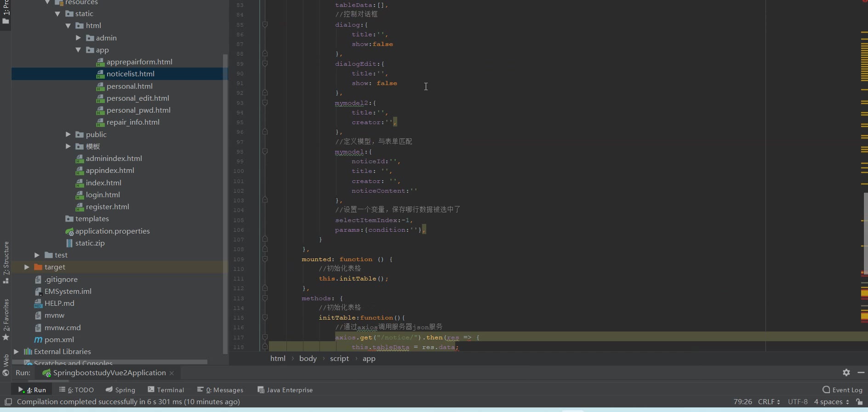
Task: Open register.html file
Action: [107, 206]
